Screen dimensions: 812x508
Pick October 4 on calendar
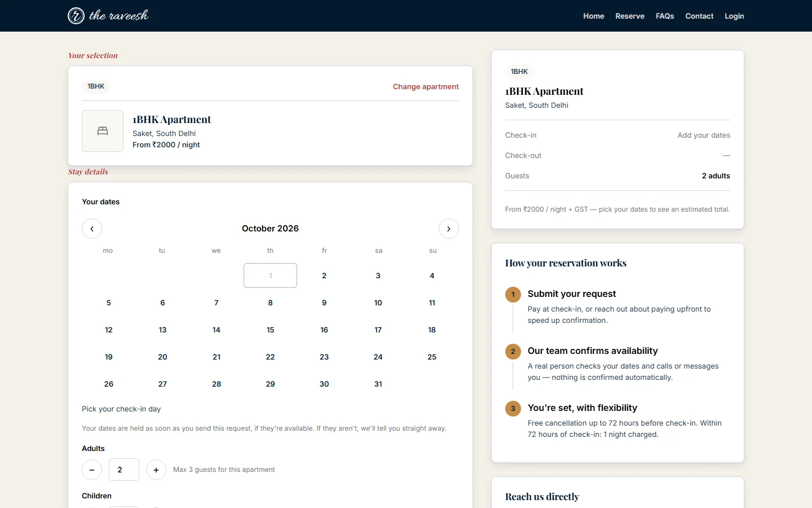pyautogui.click(x=432, y=275)
